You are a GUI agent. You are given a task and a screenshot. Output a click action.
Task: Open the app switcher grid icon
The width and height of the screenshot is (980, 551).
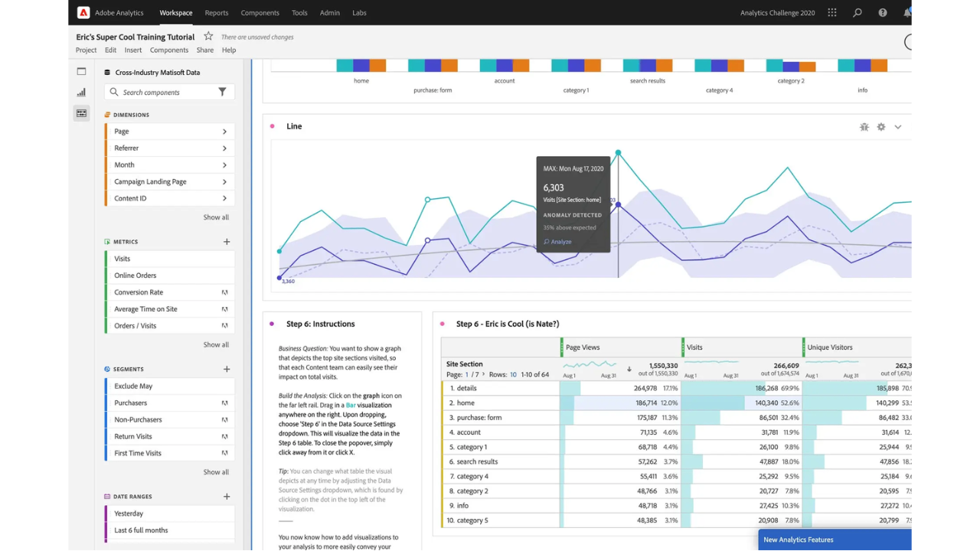(831, 12)
